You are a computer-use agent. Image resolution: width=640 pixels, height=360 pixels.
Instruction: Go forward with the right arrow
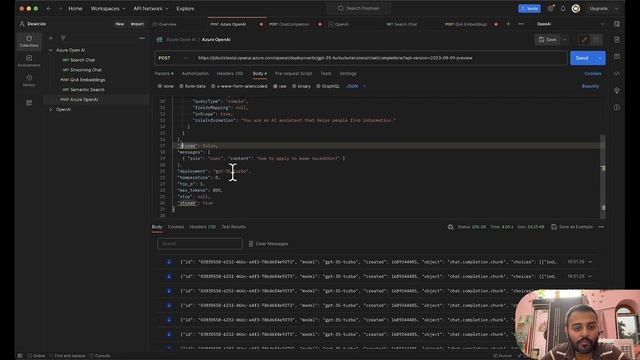[x=60, y=9]
